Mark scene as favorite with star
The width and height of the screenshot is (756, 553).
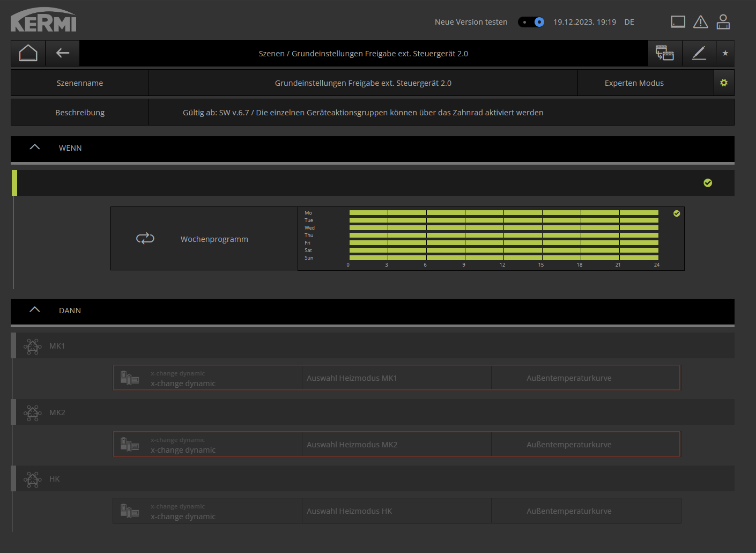tap(725, 53)
